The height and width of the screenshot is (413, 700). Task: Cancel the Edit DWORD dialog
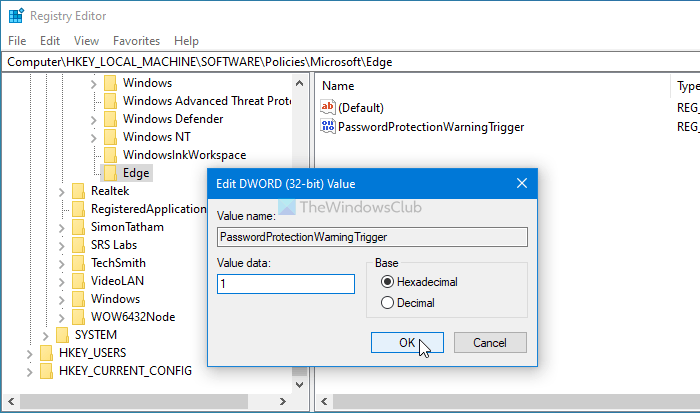click(490, 342)
